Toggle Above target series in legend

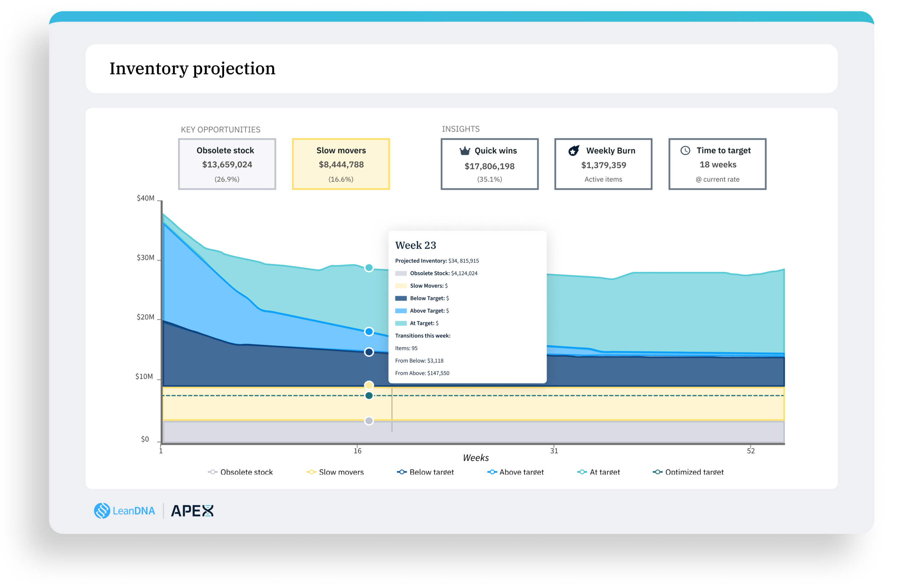tap(515, 472)
